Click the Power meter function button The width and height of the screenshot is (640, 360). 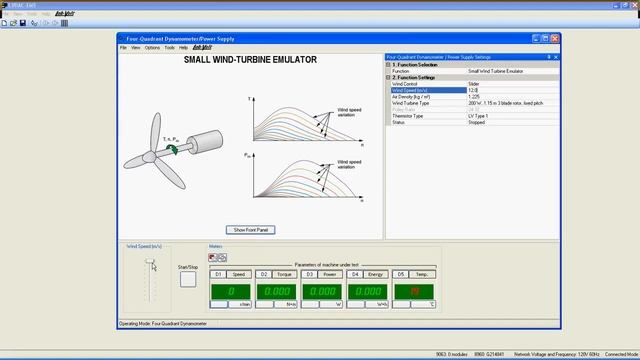331,274
